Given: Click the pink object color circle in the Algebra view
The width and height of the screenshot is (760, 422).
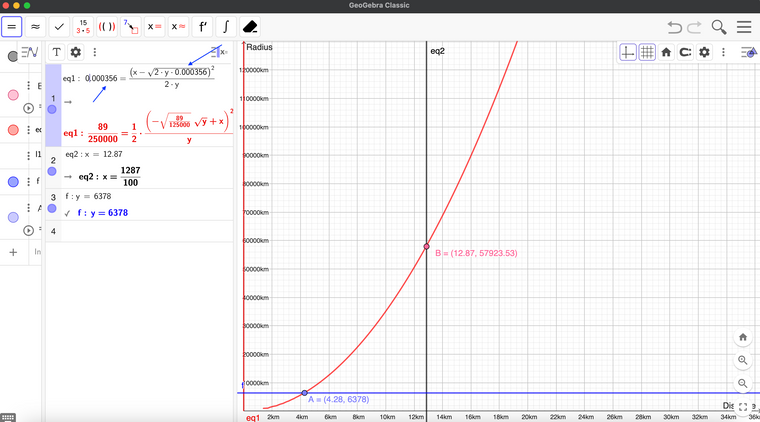Looking at the screenshot, I should tap(13, 96).
